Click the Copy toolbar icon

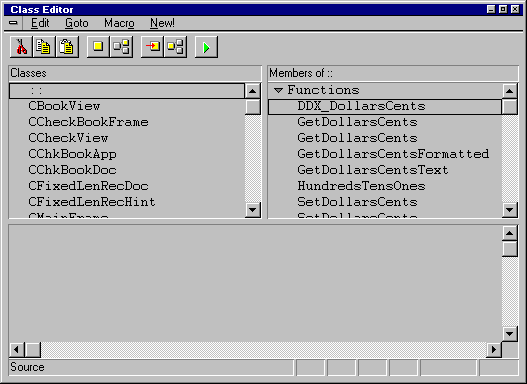point(44,47)
